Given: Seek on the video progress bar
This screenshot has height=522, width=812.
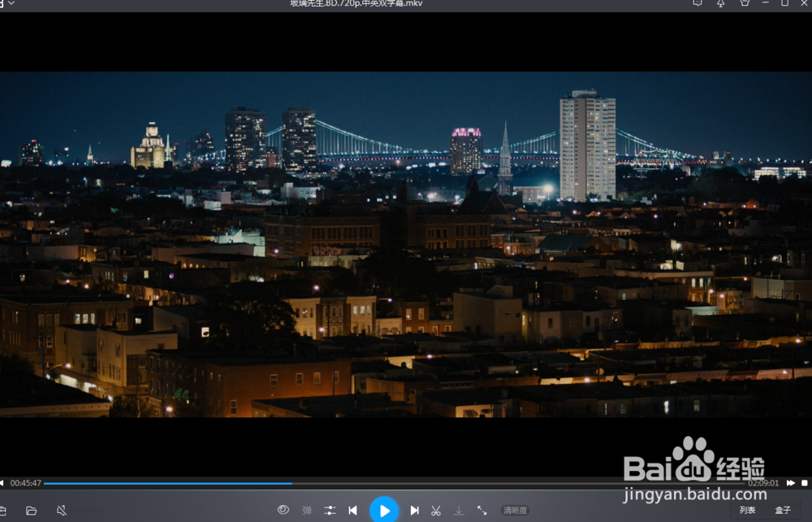Looking at the screenshot, I should click(x=394, y=483).
